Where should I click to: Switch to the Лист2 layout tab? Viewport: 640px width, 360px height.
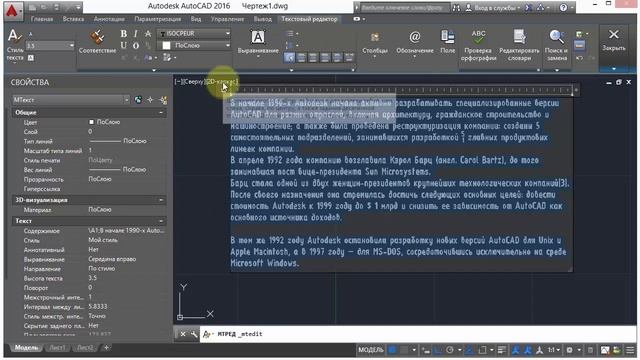[85, 348]
